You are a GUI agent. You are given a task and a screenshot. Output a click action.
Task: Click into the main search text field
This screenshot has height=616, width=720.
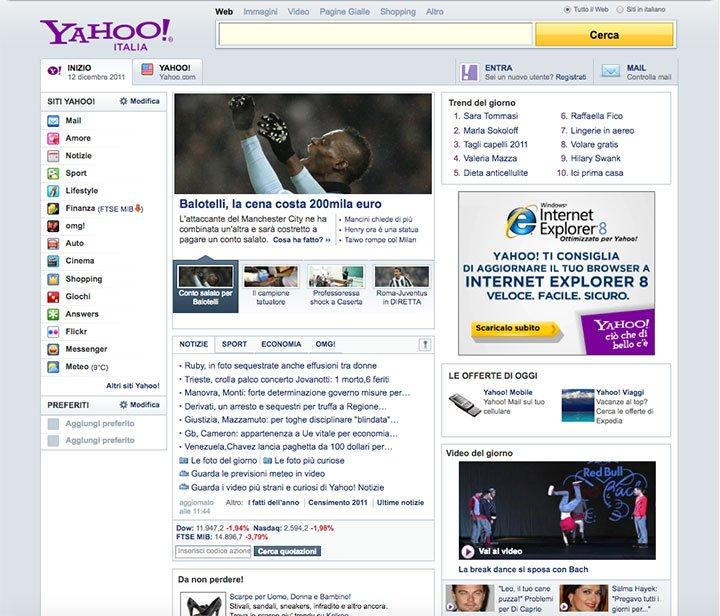tap(376, 35)
